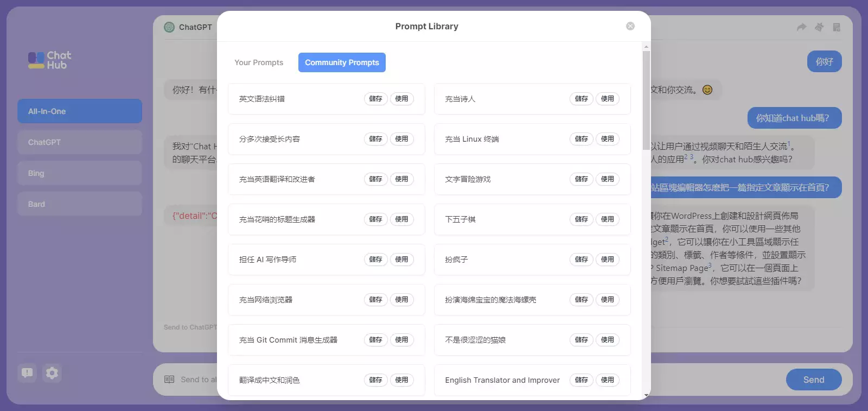The image size is (868, 411).
Task: Save the 担任 AI 写作导师 prompt
Action: tap(375, 260)
